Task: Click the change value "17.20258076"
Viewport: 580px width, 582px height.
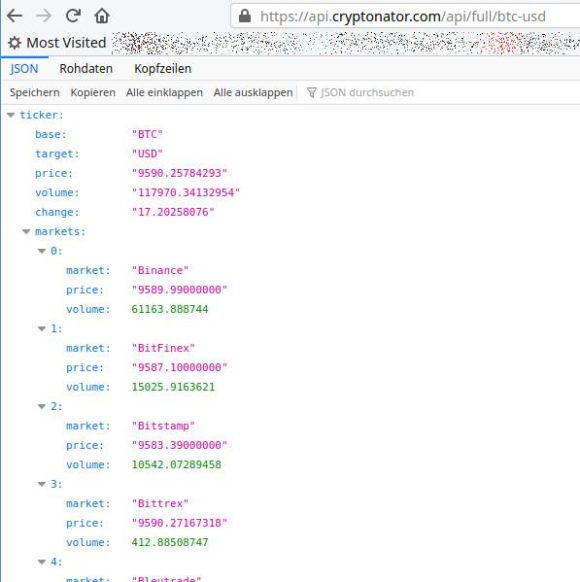Action: click(173, 212)
